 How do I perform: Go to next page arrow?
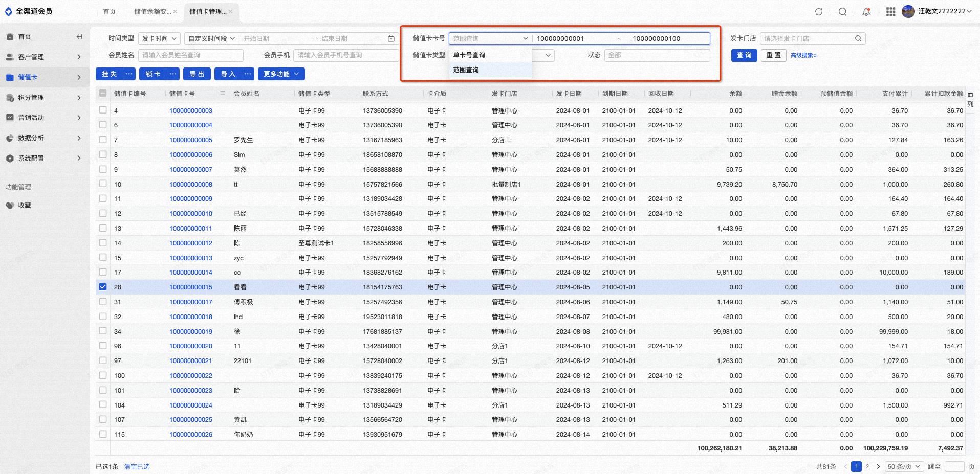[x=878, y=467]
